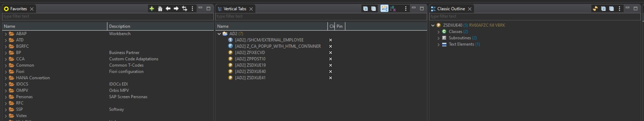Collapse the AD2 project node

(219, 34)
